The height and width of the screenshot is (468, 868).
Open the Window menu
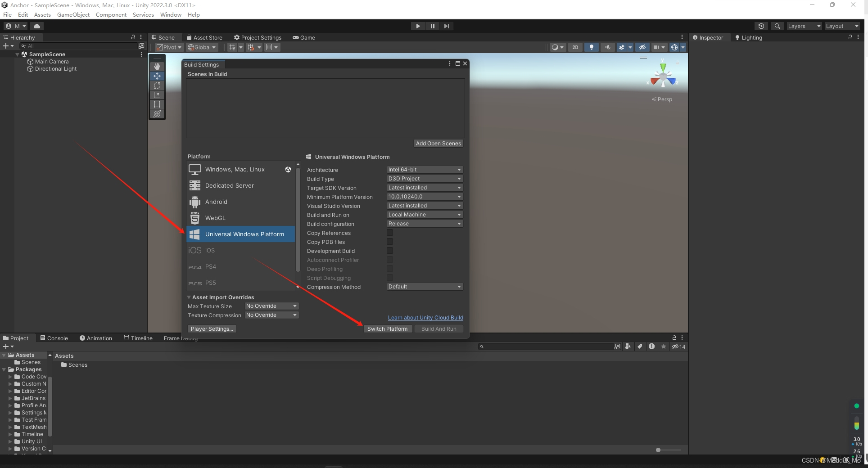pyautogui.click(x=171, y=15)
